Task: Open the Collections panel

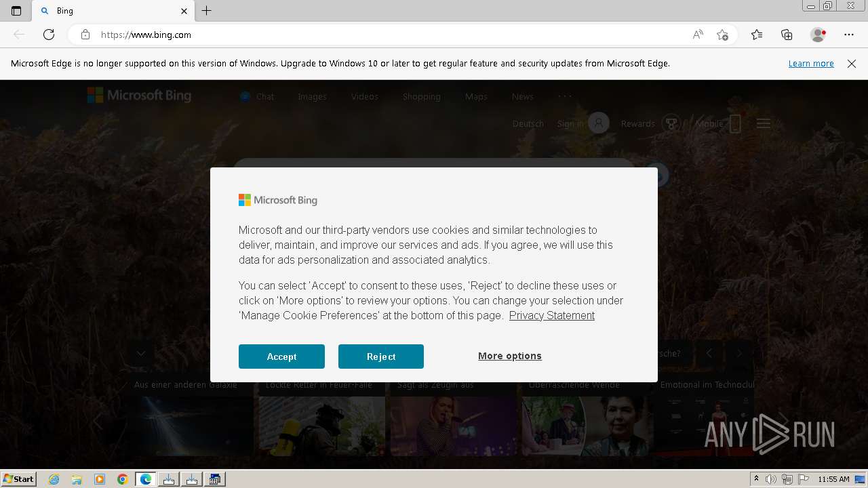Action: [x=787, y=35]
